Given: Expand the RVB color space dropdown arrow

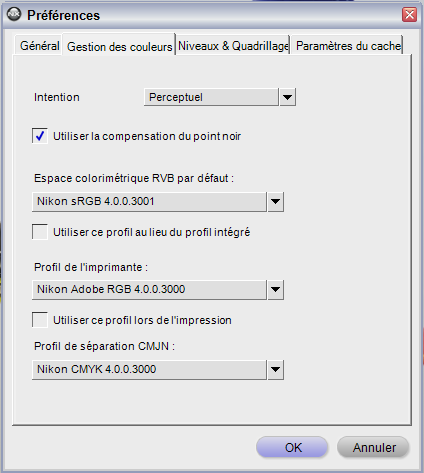Looking at the screenshot, I should (x=275, y=201).
